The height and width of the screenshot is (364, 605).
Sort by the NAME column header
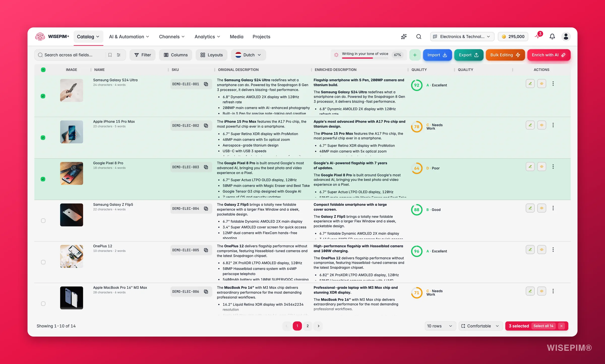[99, 70]
